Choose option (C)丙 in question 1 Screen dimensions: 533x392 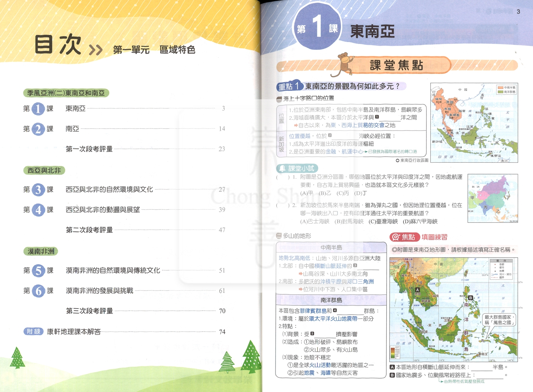coord(343,193)
